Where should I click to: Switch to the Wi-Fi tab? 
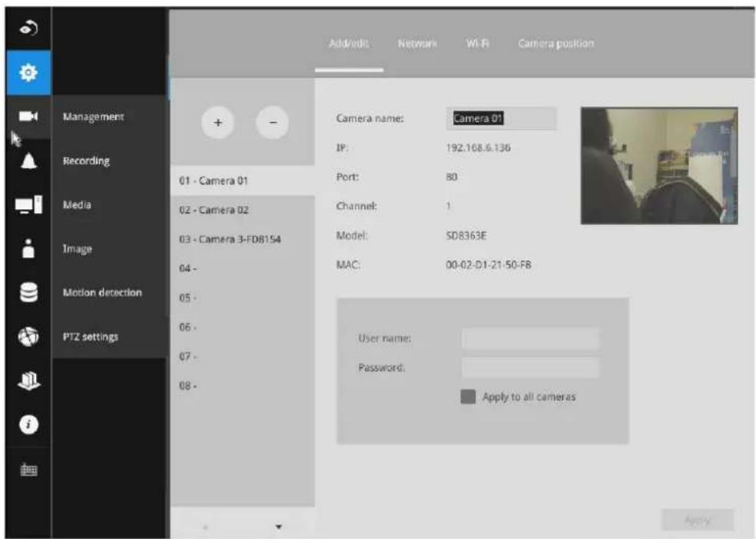(x=477, y=43)
